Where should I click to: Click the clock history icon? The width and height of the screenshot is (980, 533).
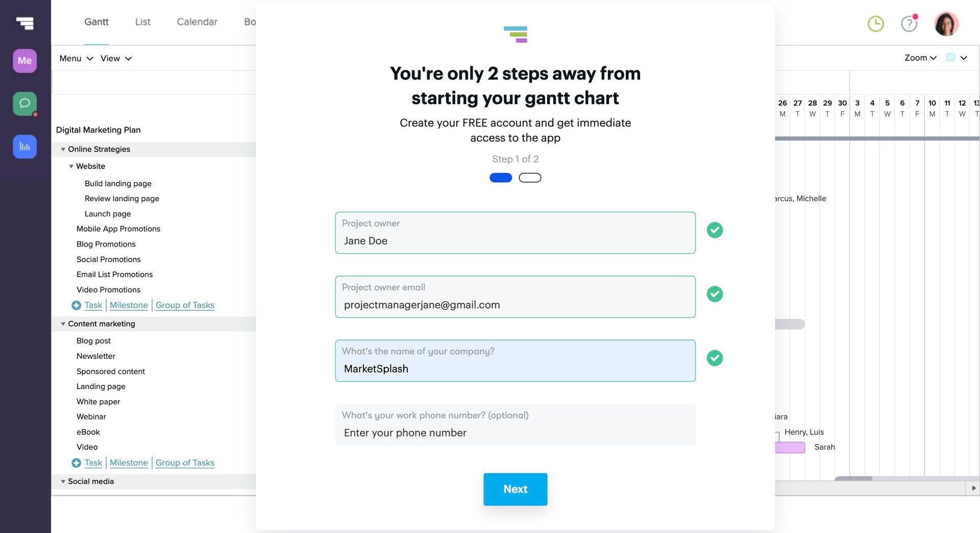pos(875,23)
